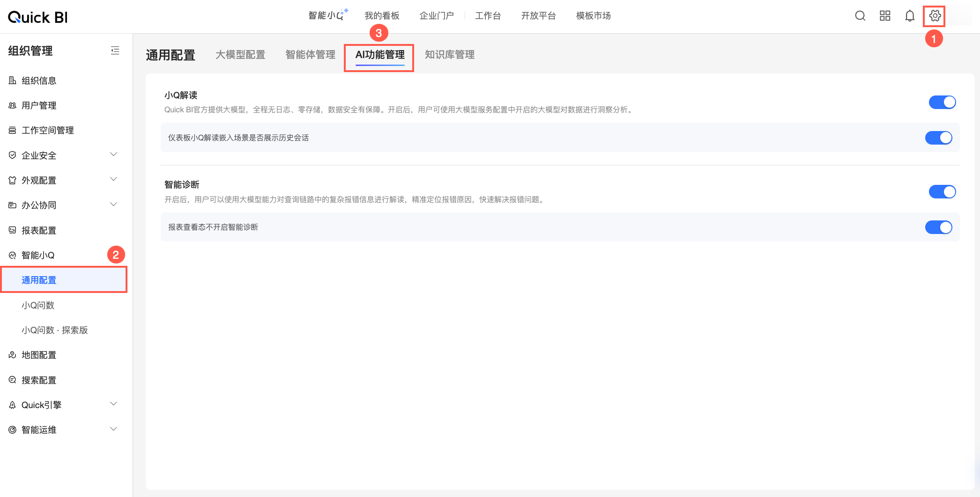Expand the Quick引擎 chevron

point(113,404)
